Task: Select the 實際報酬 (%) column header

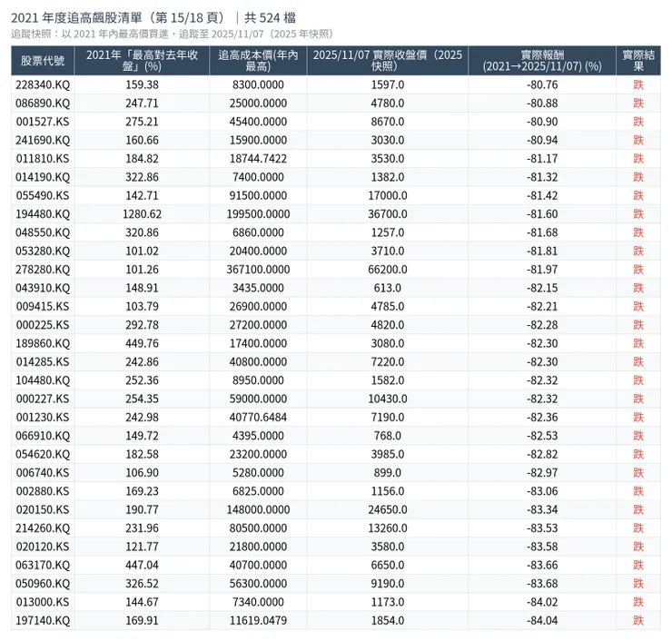Action: click(542, 61)
